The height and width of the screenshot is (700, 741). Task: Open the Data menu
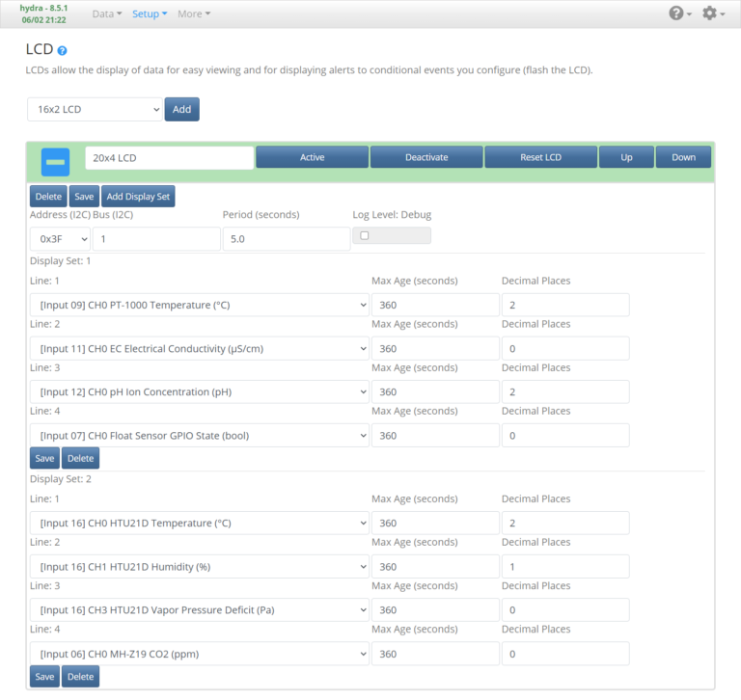[x=107, y=14]
